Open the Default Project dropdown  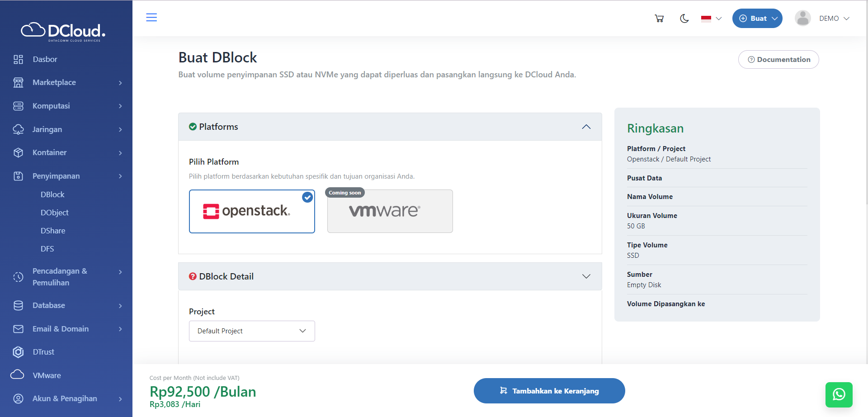[x=251, y=331]
